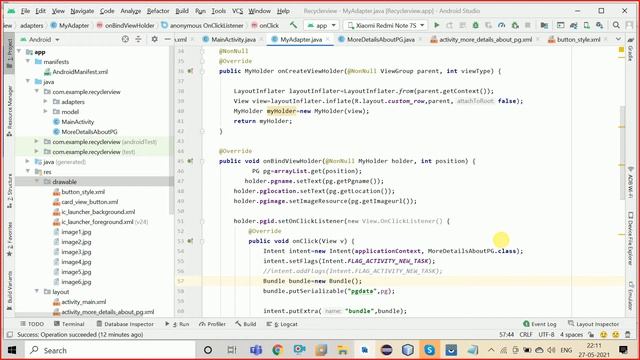This screenshot has height=360, width=640.
Task: Switch to MainActivity.java tab
Action: [x=233, y=40]
